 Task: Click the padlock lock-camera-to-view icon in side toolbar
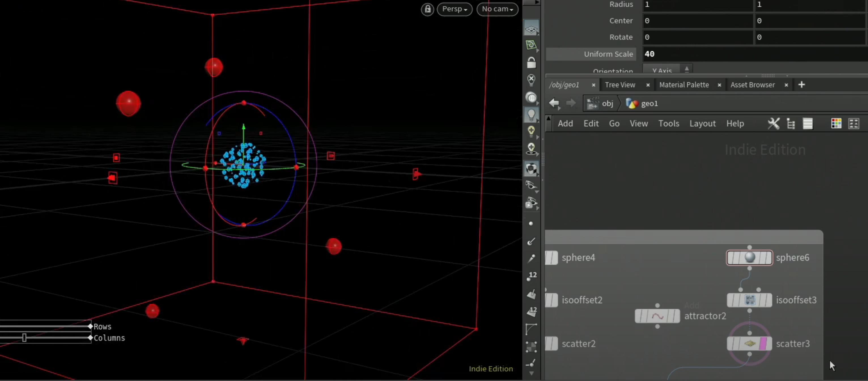click(531, 62)
